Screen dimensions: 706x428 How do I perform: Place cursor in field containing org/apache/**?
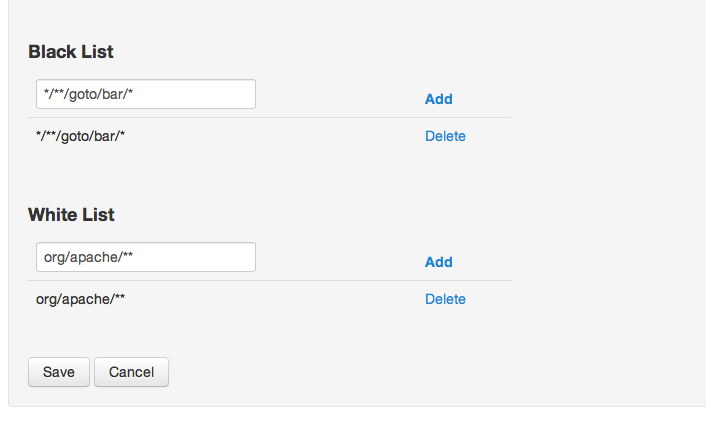click(145, 257)
